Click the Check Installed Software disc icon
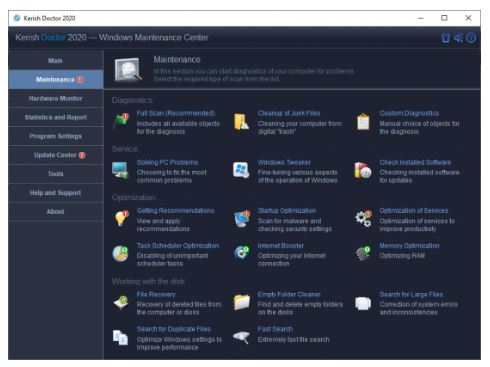 coord(363,170)
